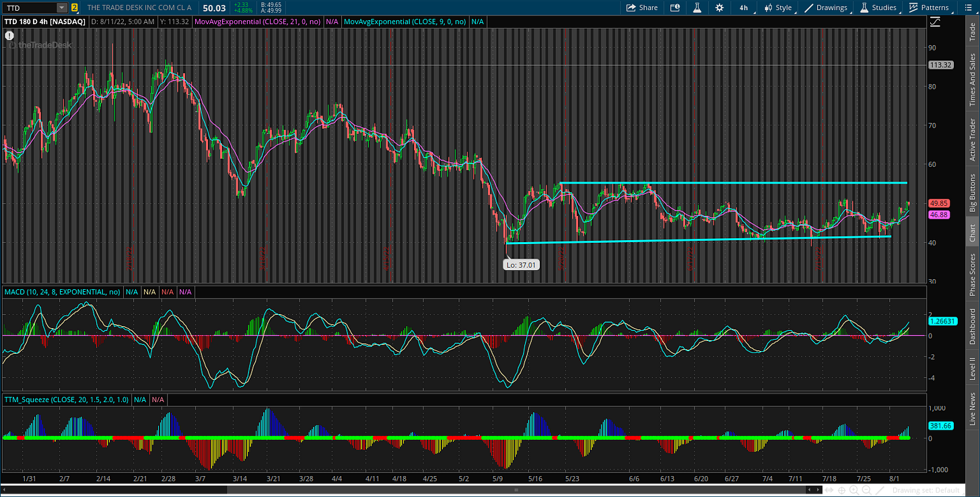Select MovAvgExponential 9 study label

pyautogui.click(x=405, y=22)
